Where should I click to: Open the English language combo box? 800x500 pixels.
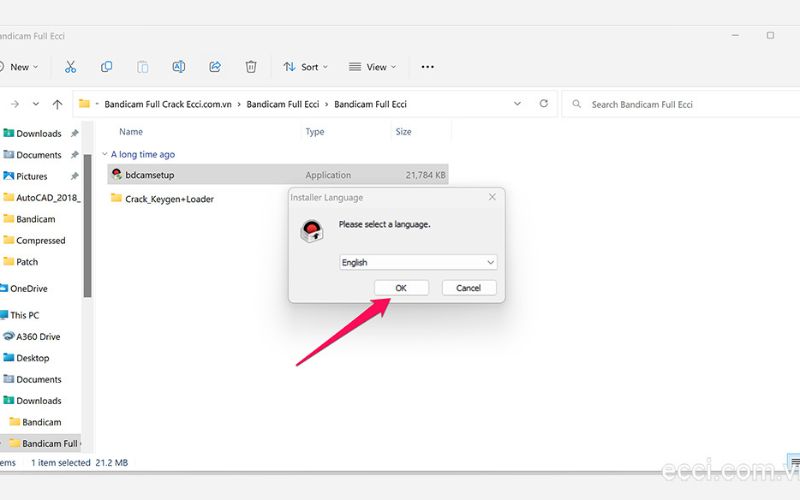tap(418, 262)
